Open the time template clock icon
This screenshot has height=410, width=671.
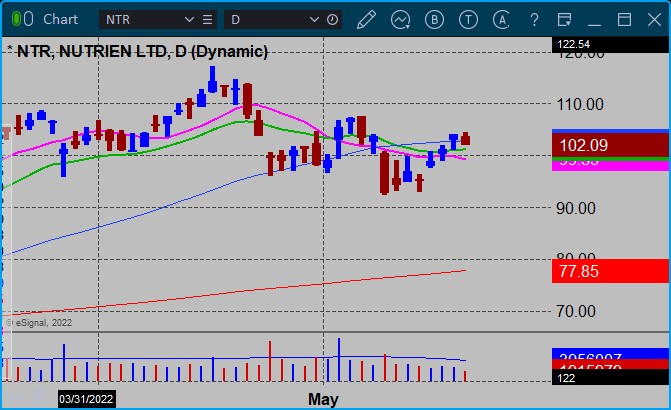tap(333, 20)
